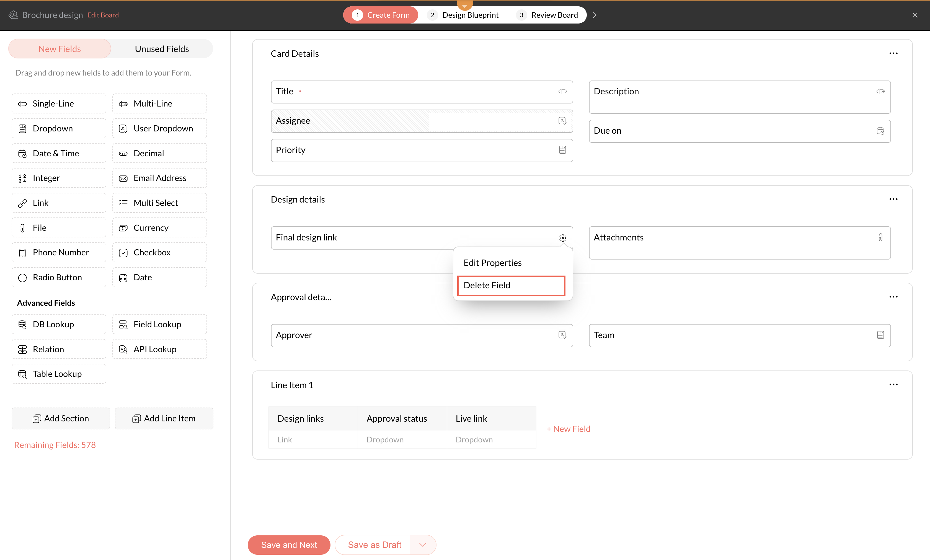Click the board icon beside Brochure design

(x=13, y=15)
